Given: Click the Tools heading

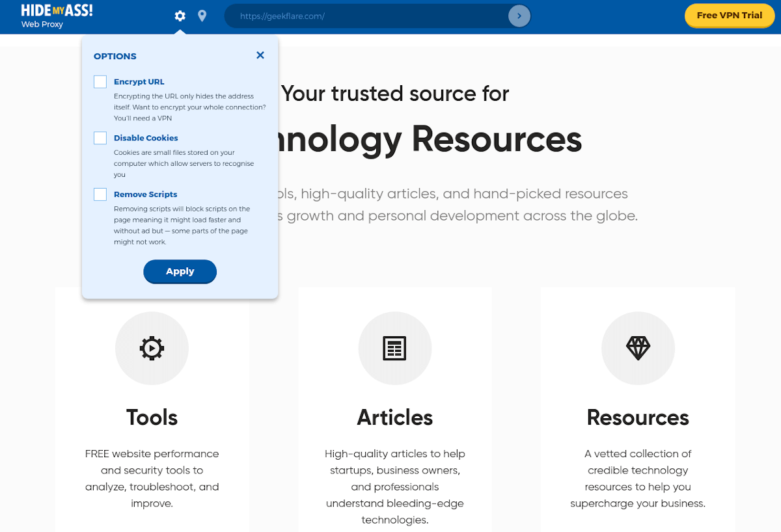Looking at the screenshot, I should [152, 417].
